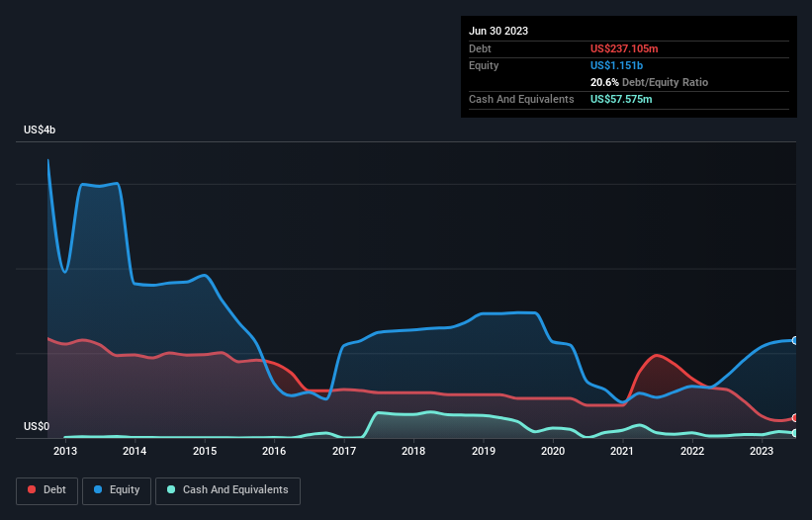
Task: Toggle Cash And Equivalents legend button
Action: tap(227, 490)
